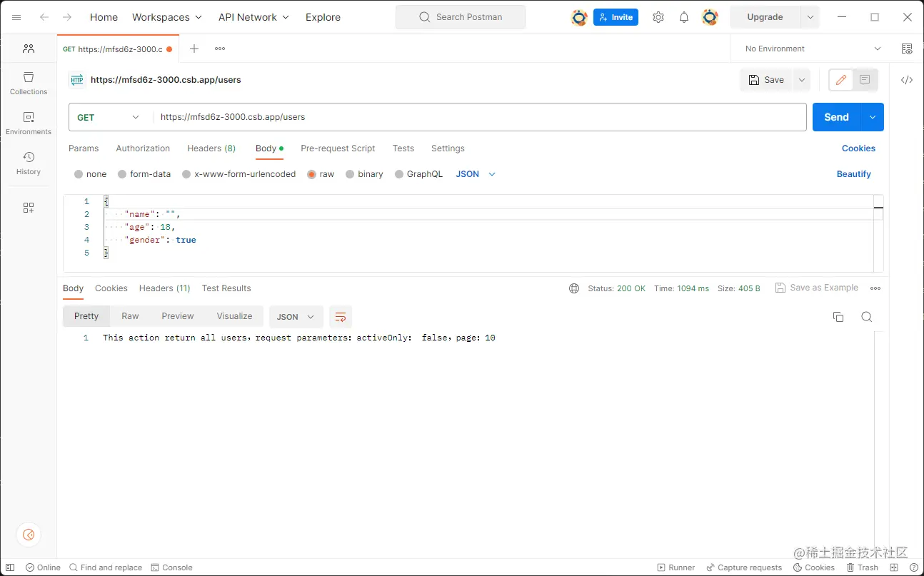Open the GET method dropdown

tap(109, 117)
